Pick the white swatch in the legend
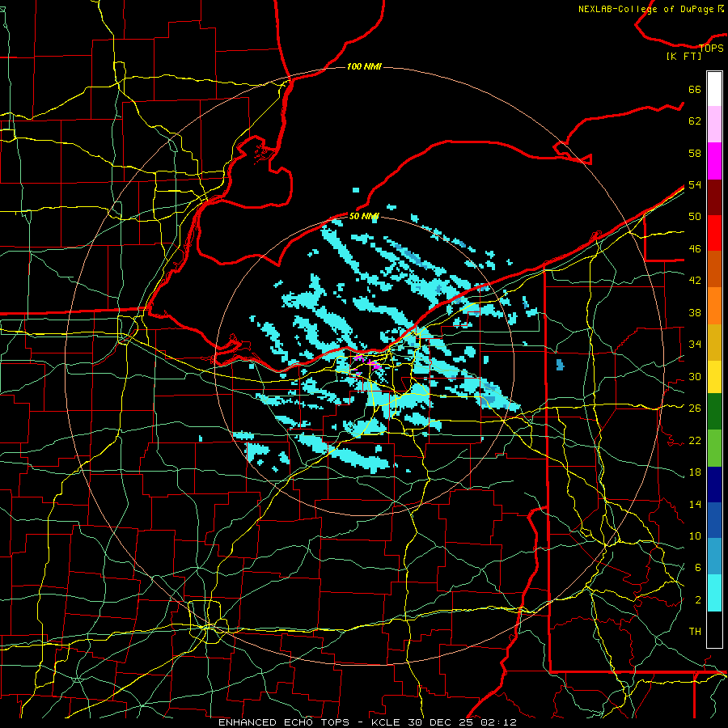Image resolution: width=728 pixels, height=728 pixels. point(714,89)
